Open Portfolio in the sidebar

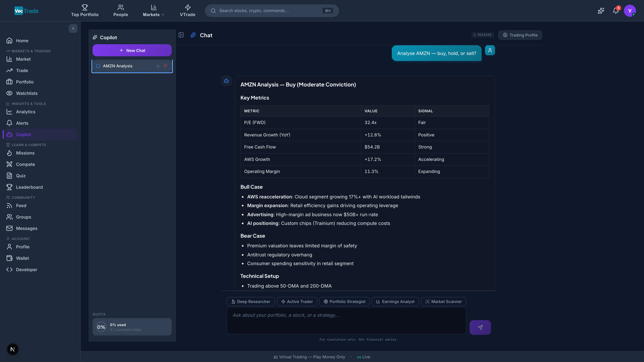pyautogui.click(x=40, y=82)
